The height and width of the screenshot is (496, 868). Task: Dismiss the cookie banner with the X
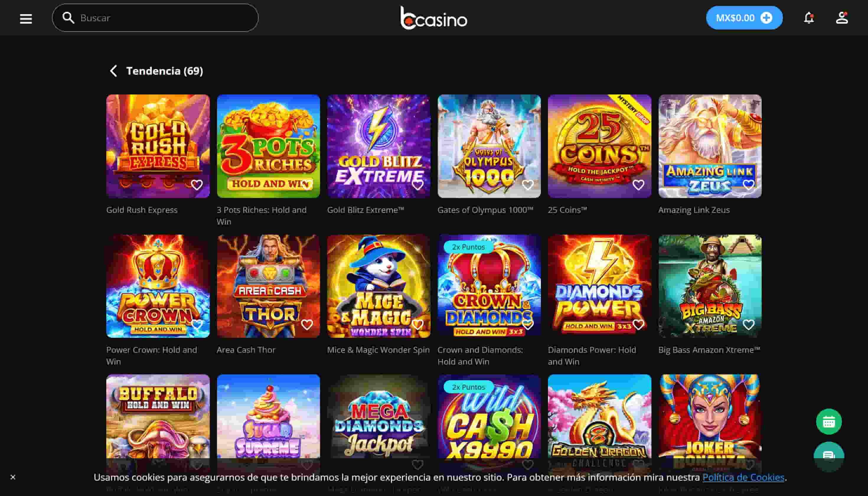tap(13, 477)
